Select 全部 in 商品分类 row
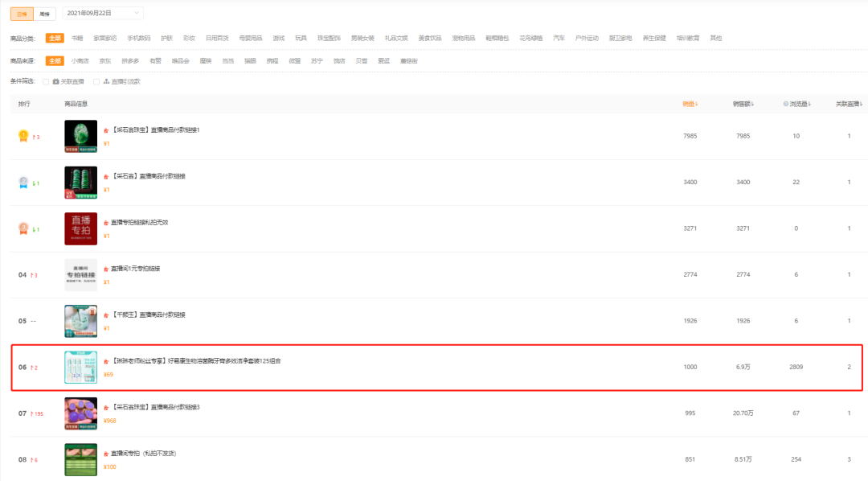The image size is (868, 481). click(55, 39)
